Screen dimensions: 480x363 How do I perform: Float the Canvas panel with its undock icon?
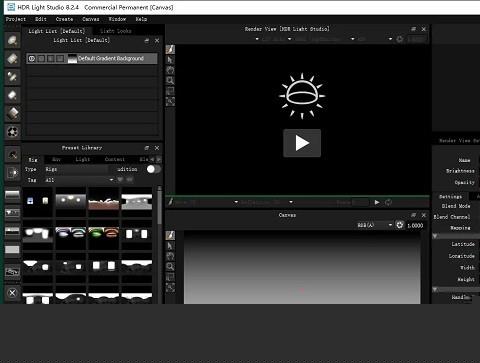click(x=414, y=215)
